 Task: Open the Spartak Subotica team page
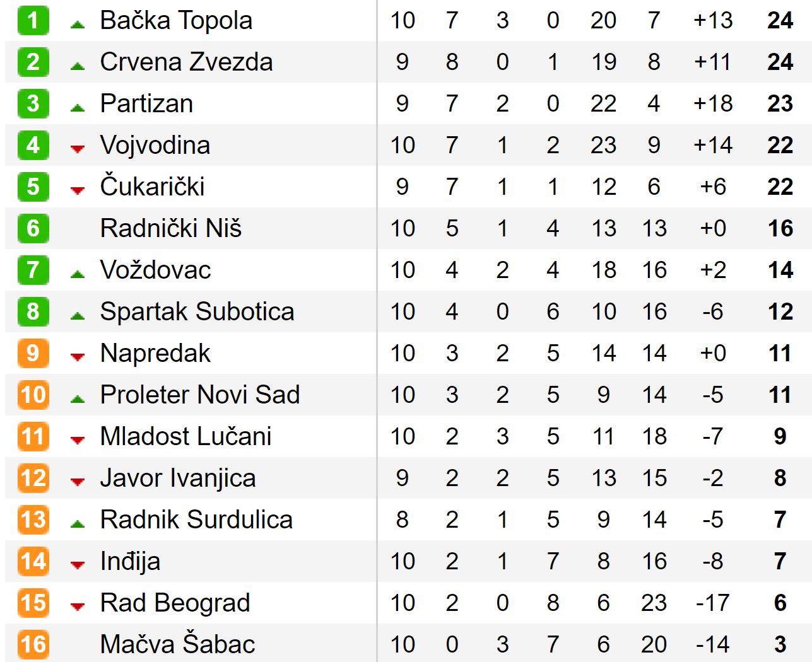(197, 311)
